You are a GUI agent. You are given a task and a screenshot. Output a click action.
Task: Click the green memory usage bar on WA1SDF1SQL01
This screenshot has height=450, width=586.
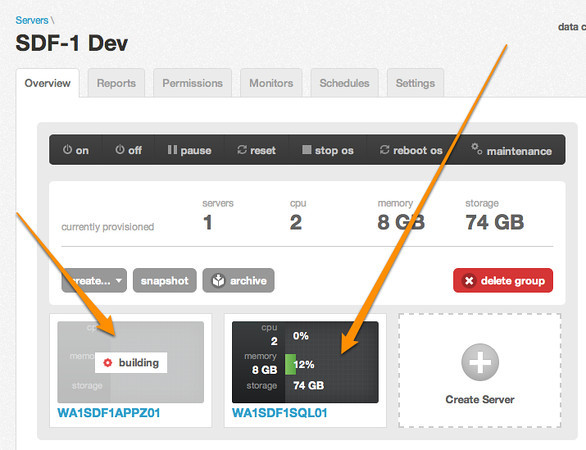point(290,364)
